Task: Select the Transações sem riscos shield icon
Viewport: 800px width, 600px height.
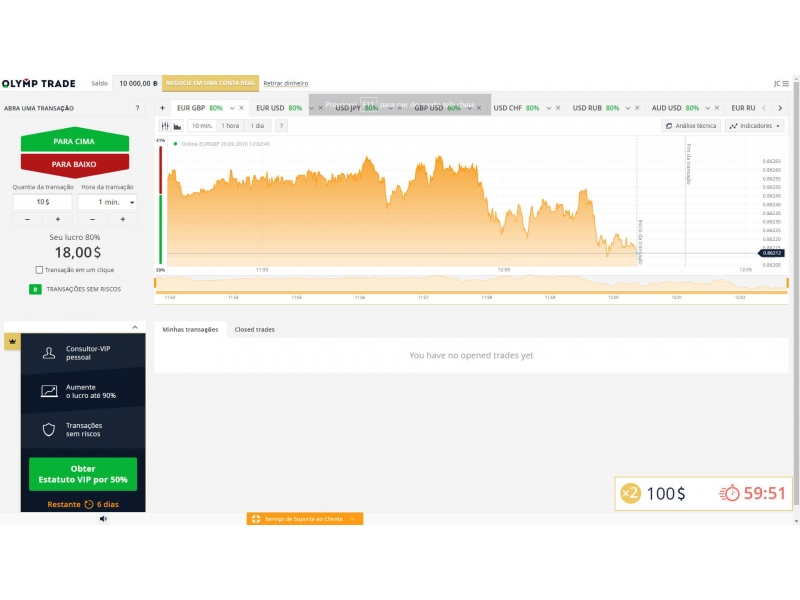Action: (x=49, y=430)
